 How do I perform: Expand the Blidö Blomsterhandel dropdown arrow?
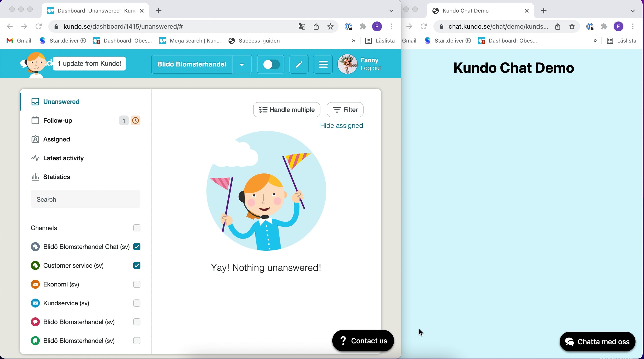point(242,64)
